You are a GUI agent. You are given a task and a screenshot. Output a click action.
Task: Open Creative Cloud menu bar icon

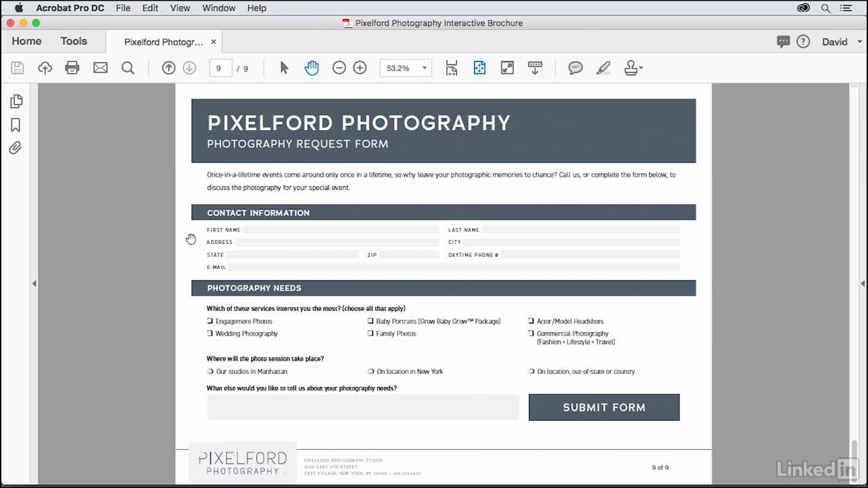click(x=804, y=8)
